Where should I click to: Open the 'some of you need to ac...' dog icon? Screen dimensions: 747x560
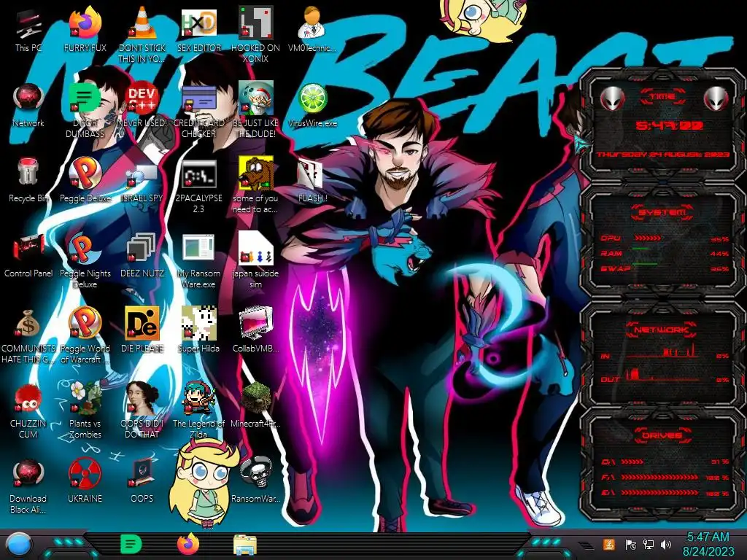[x=255, y=186]
